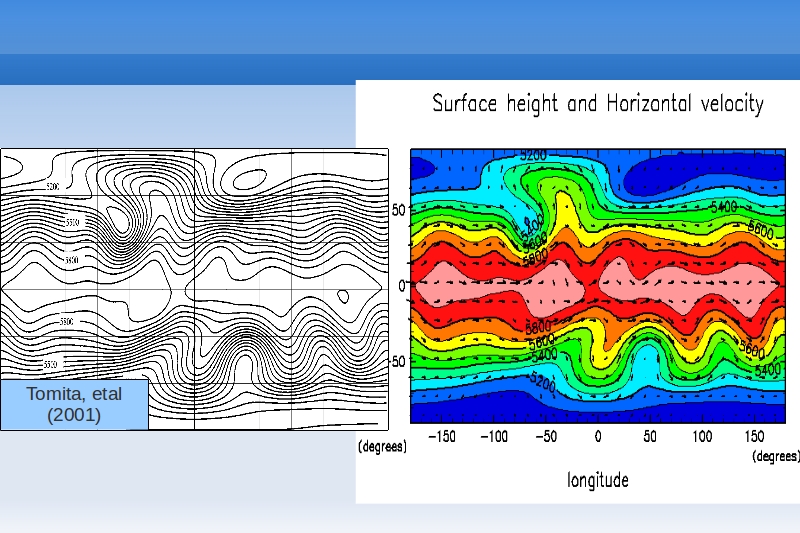Image resolution: width=800 pixels, height=533 pixels.
Task: Click the '5200' contour label at the plot top
Action: tap(533, 156)
